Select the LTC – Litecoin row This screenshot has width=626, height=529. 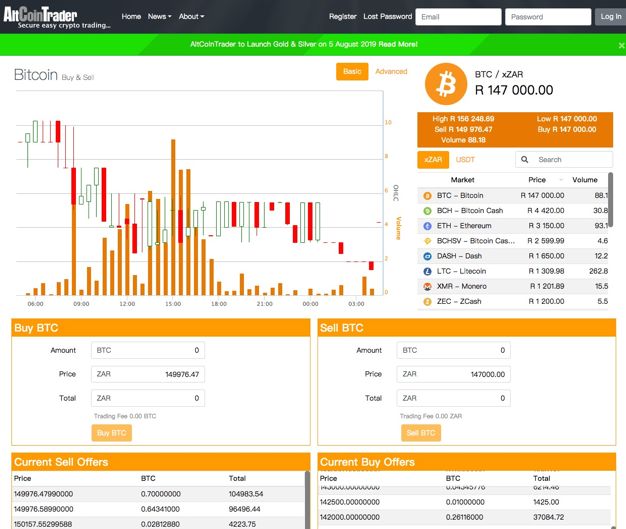513,271
